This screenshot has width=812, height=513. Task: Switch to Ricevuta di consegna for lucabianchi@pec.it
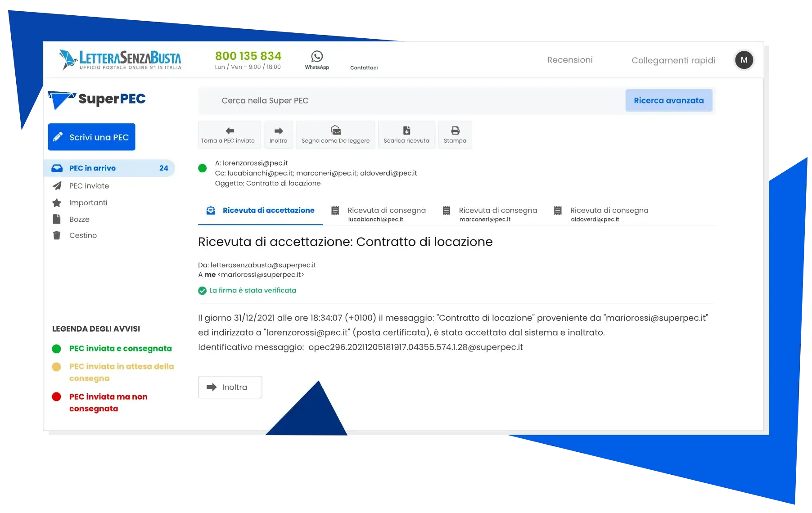(x=386, y=214)
